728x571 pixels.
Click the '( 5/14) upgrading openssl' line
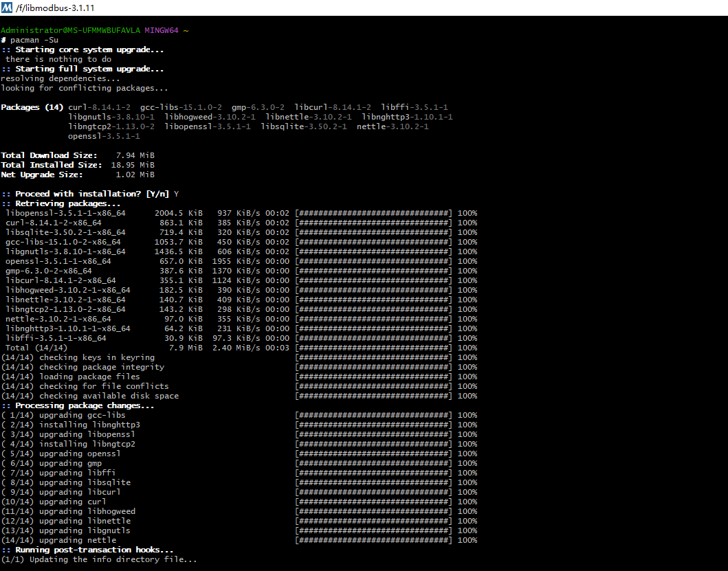60,454
